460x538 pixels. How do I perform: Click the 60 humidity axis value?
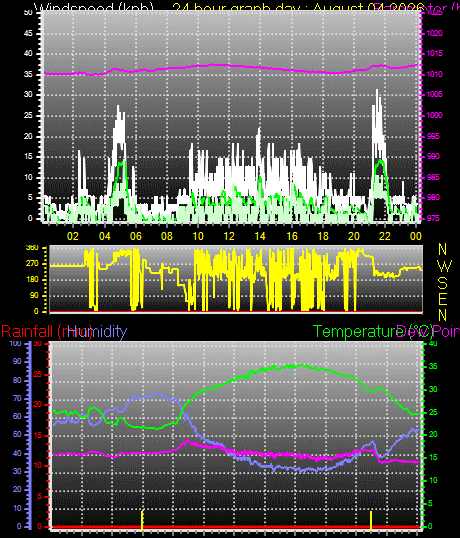[17, 417]
